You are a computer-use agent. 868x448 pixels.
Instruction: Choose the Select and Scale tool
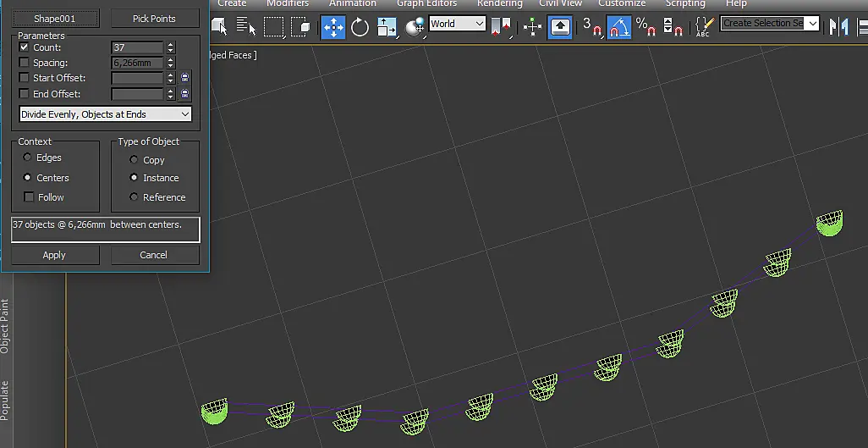coord(387,26)
